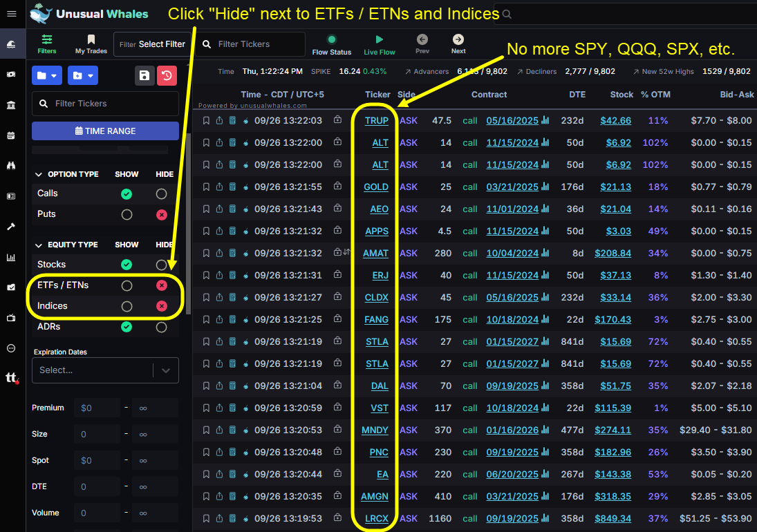Image resolution: width=757 pixels, height=532 pixels.
Task: Sort by % OTM column header
Action: point(655,95)
